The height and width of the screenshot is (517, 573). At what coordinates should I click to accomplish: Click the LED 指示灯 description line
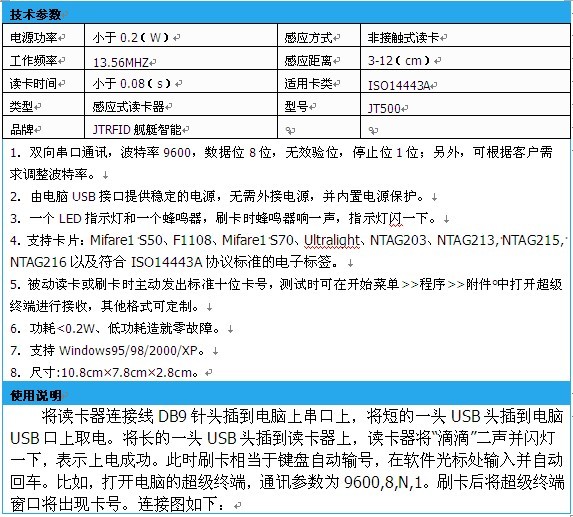[x=229, y=218]
